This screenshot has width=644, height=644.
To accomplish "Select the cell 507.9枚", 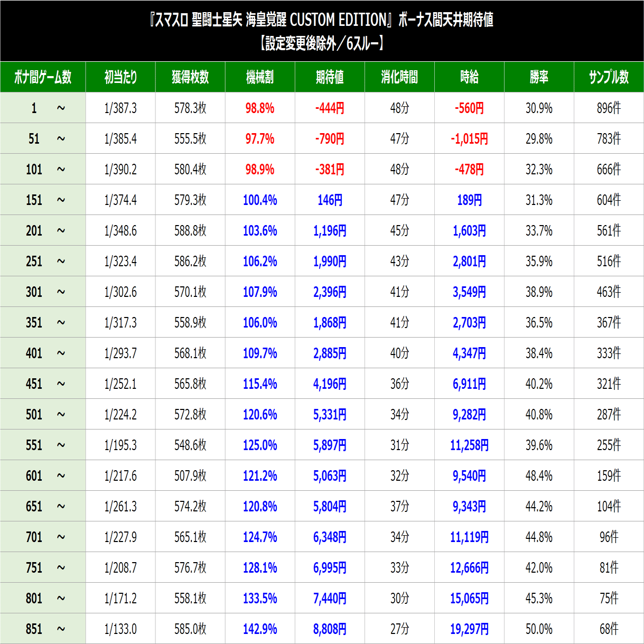I will [190, 476].
